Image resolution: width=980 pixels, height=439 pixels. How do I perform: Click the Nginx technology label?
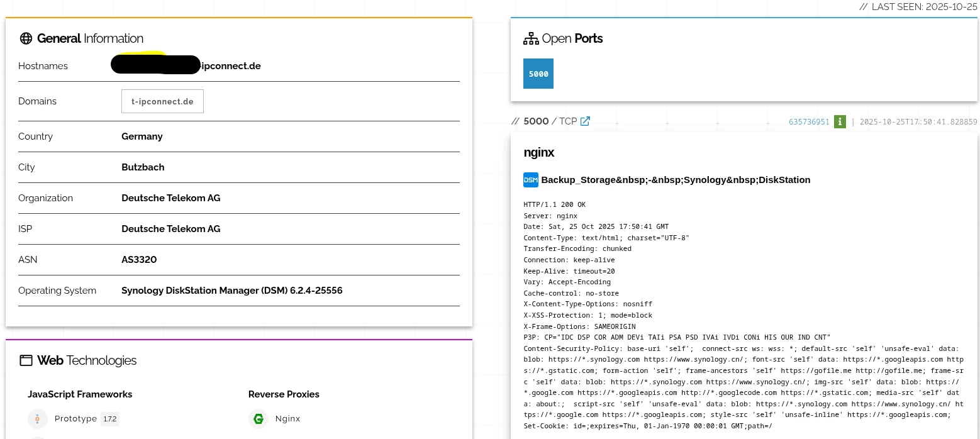(x=287, y=419)
